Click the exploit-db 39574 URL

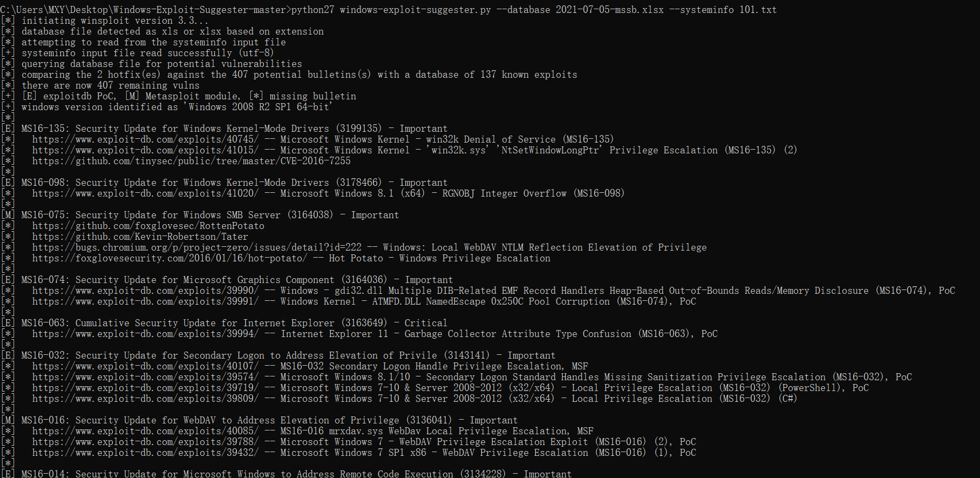click(x=145, y=377)
